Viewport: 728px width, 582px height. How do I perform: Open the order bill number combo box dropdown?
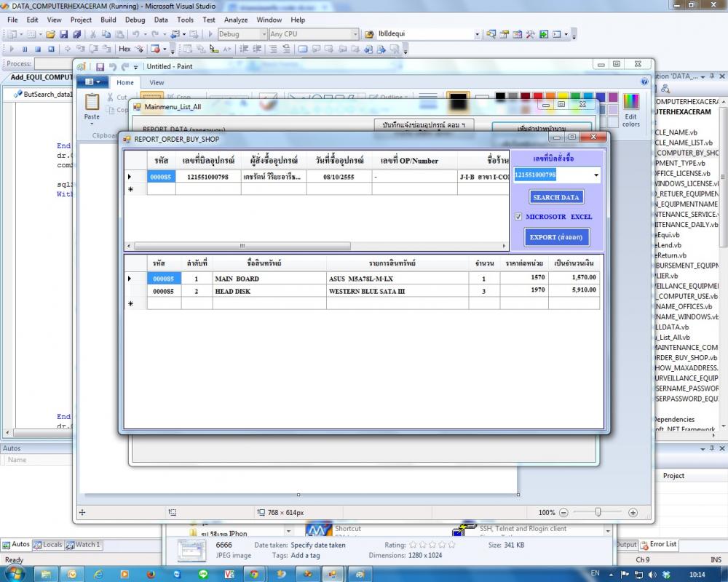coord(596,175)
